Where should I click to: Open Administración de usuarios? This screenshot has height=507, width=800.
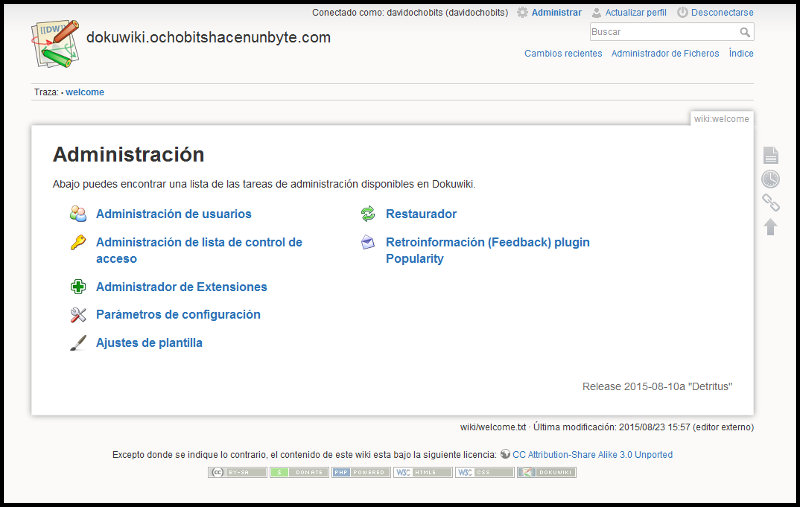point(173,214)
